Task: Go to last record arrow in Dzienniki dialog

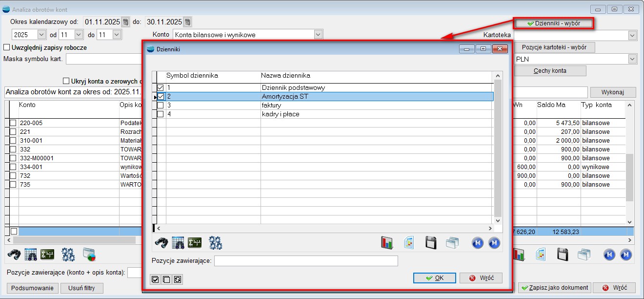Action: tap(494, 243)
